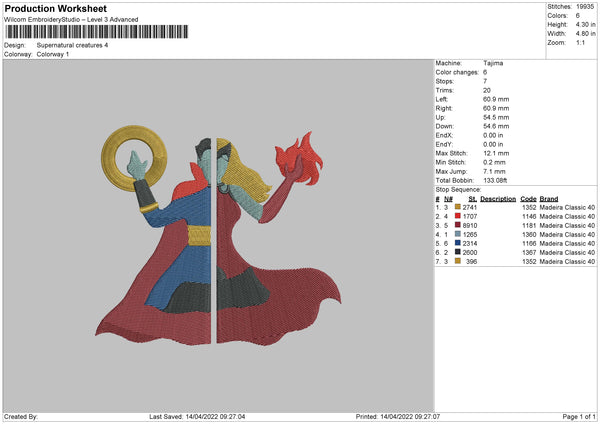Viewport: 600px width, 424px height.
Task: Select the red swatch for stitch count 1707
Action: click(458, 215)
